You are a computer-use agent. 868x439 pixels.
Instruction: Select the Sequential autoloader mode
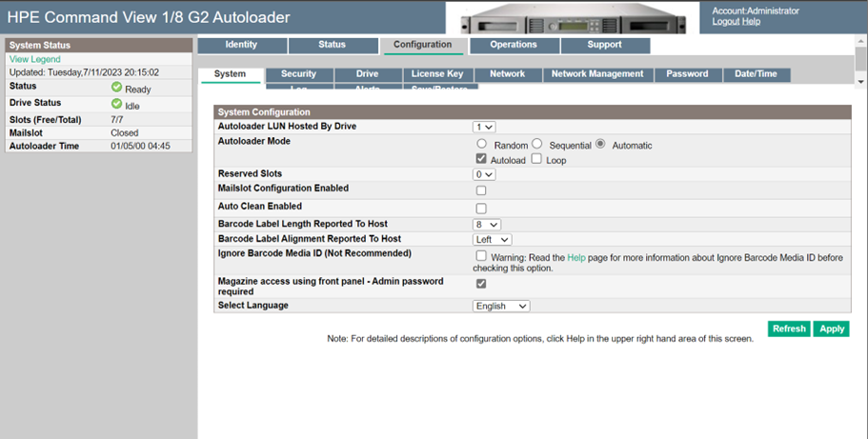coord(537,144)
